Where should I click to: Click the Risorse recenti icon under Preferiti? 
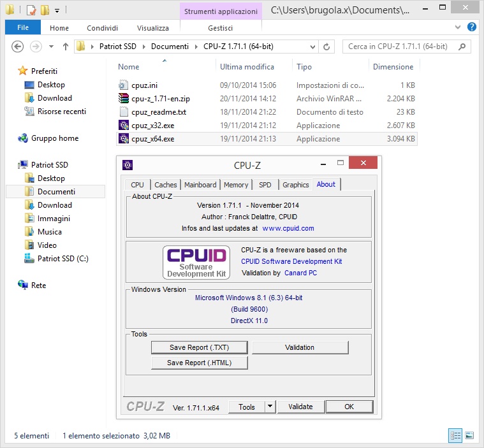[x=29, y=111]
